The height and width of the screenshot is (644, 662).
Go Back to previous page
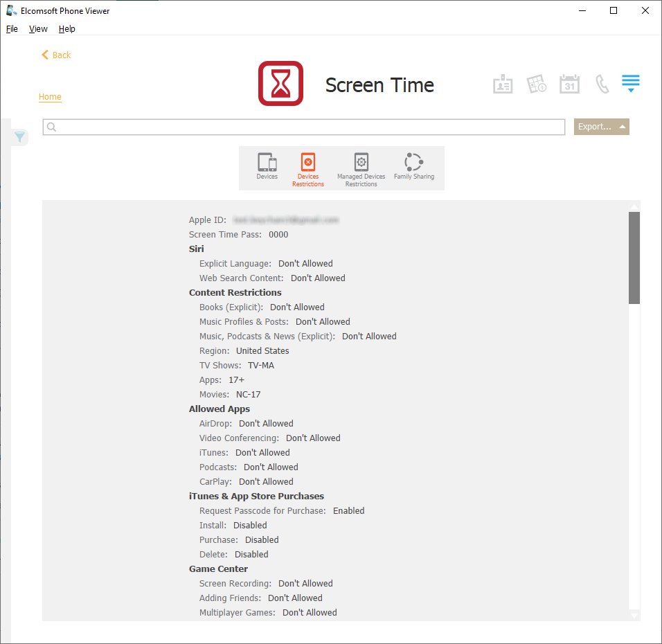tap(56, 55)
